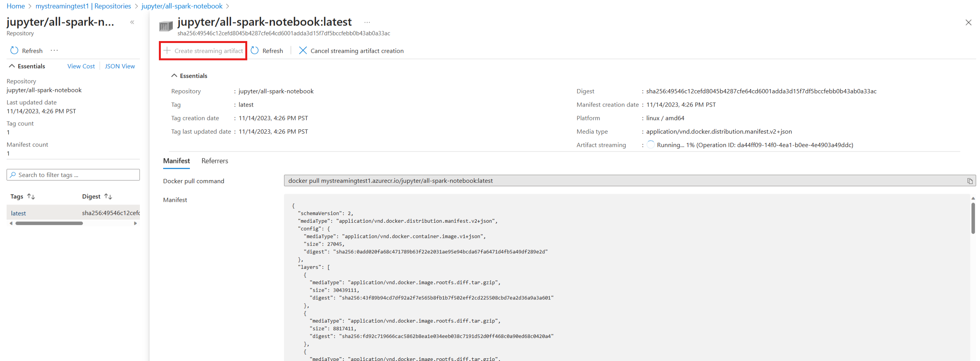Image resolution: width=980 pixels, height=361 pixels.
Task: Switch to the Referrers tab
Action: click(215, 161)
